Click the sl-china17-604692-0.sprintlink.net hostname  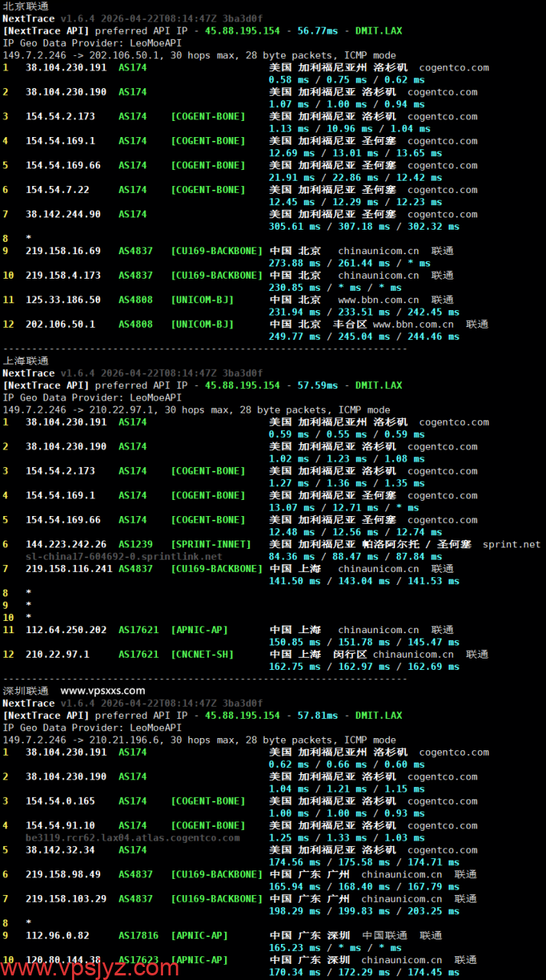tap(124, 557)
